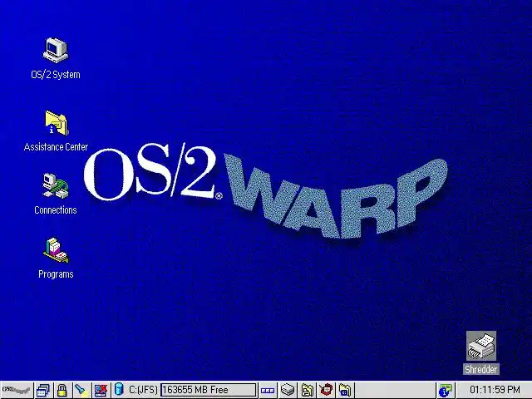
Task: Open the Programs folder icon
Action: pyautogui.click(x=56, y=250)
